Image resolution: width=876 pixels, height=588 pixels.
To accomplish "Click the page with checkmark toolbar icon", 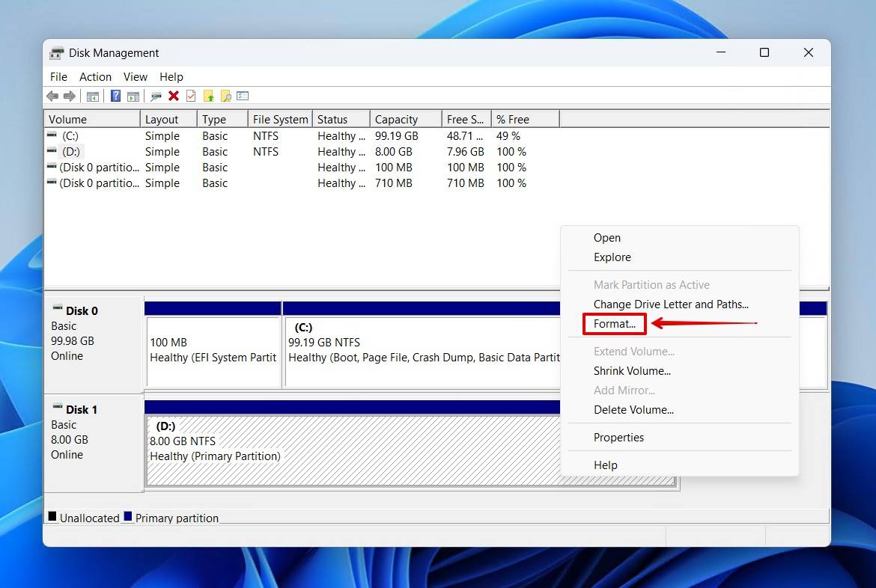I will [x=189, y=96].
